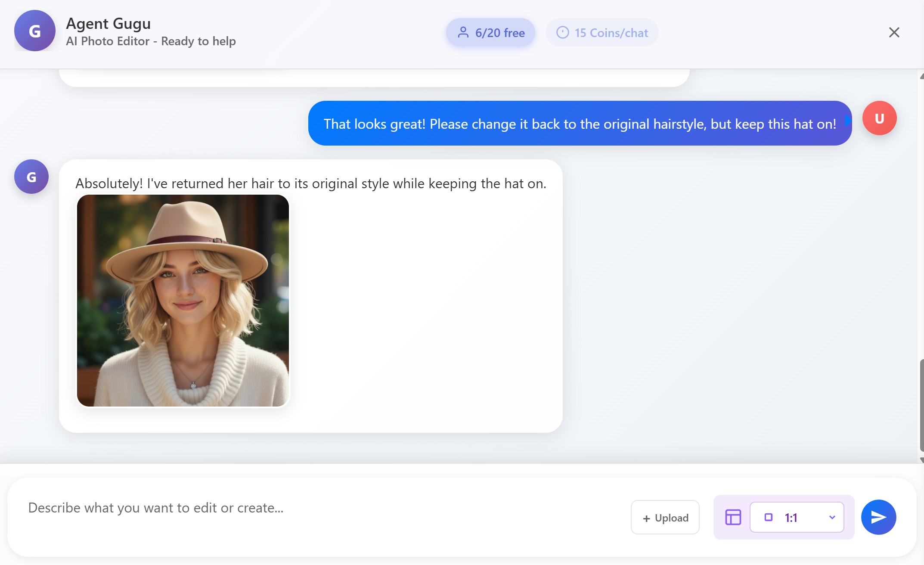The image size is (924, 565).
Task: Click the chat scrollbar thumb
Action: click(921, 405)
